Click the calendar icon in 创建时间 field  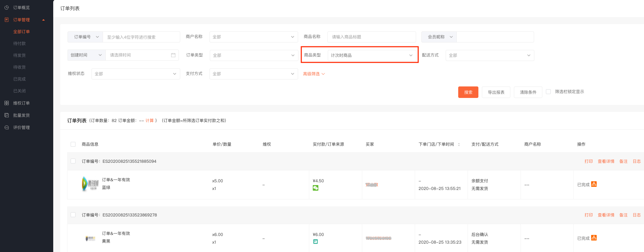tap(173, 55)
